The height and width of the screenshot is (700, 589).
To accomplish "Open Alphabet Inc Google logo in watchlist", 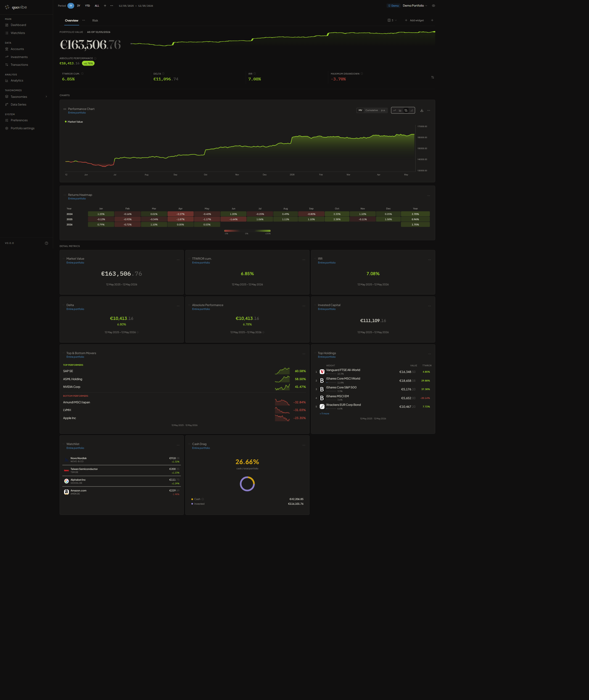I will (x=67, y=481).
